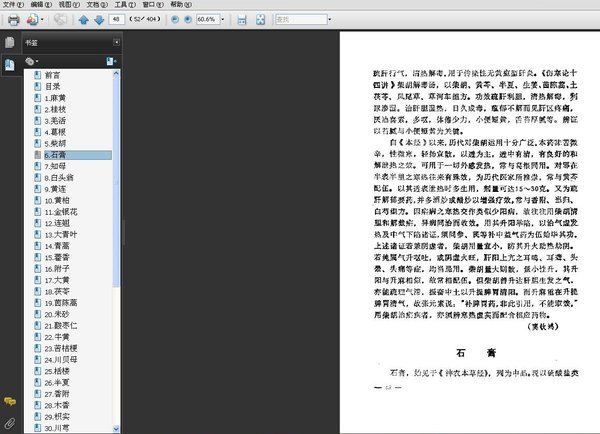The image size is (600, 434).
Task: Open the 文件 menu
Action: point(13,5)
